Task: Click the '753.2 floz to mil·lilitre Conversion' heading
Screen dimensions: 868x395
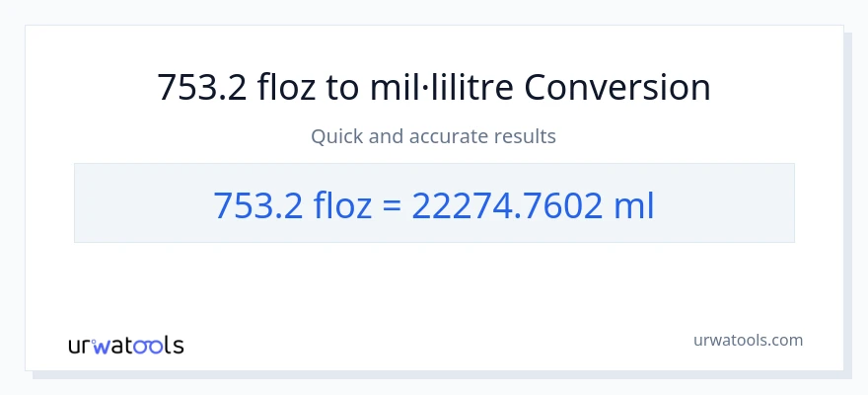Action: tap(434, 88)
